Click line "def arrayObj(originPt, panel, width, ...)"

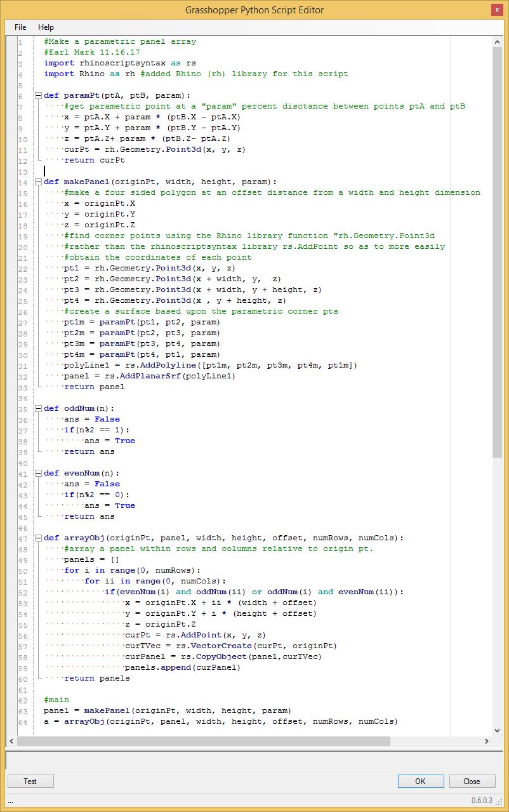[x=224, y=538]
